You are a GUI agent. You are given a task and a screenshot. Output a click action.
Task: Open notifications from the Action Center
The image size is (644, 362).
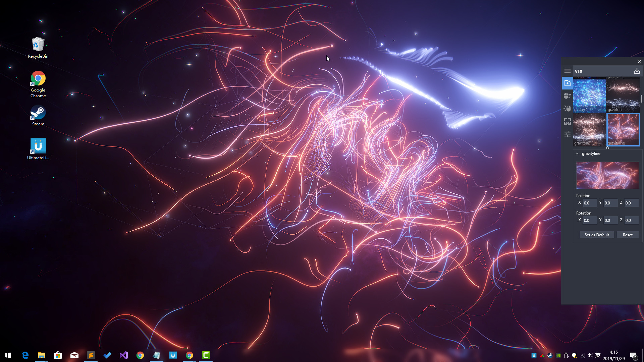click(633, 355)
